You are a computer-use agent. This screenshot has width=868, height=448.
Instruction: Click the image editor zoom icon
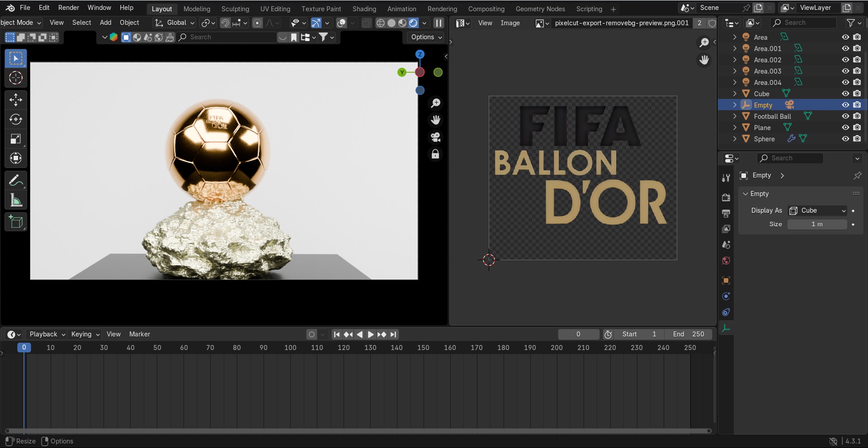coord(704,42)
